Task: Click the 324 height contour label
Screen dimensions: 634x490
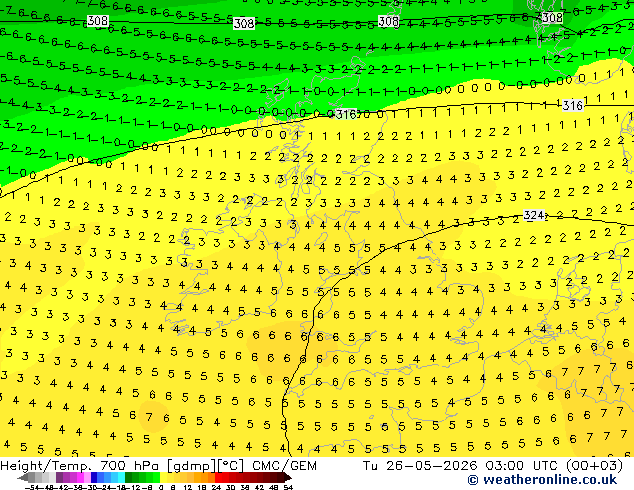Action: pyautogui.click(x=534, y=215)
